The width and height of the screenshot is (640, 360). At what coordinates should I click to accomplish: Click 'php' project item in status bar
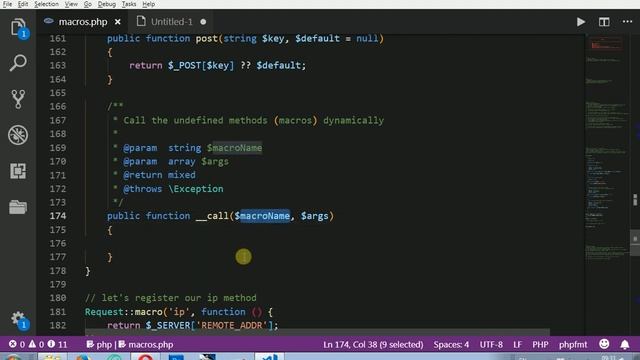point(99,344)
